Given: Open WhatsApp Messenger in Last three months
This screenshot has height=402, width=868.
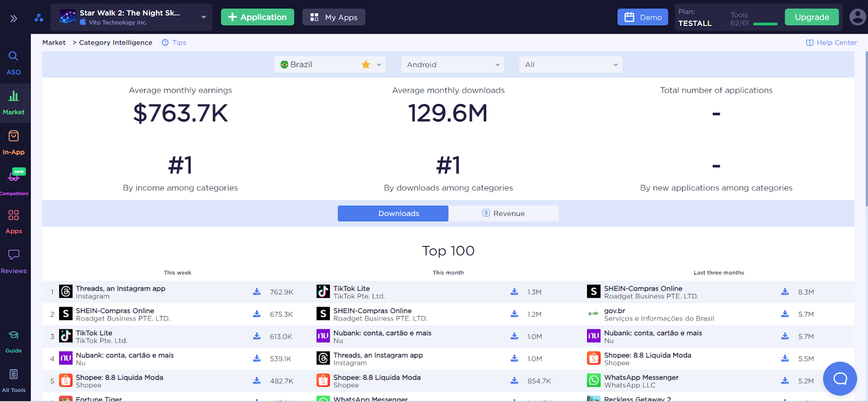Looking at the screenshot, I should tap(641, 378).
